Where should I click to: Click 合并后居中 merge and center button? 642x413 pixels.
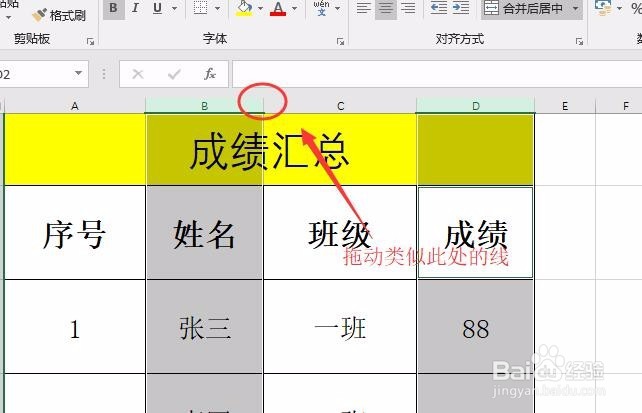524,9
